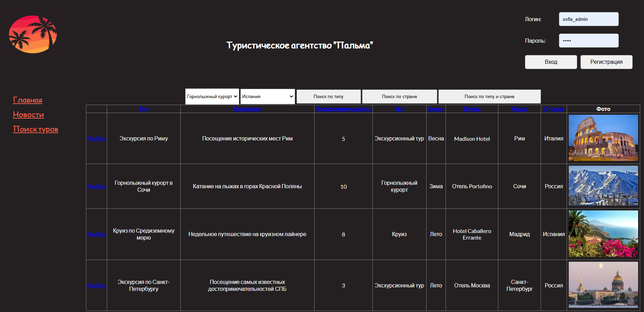Click the Palm agency sunset logo

[33, 34]
